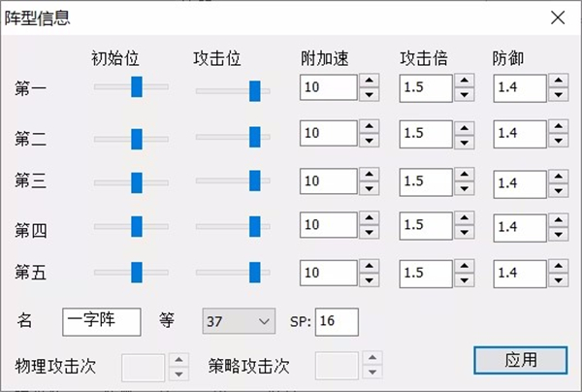Image resolution: width=582 pixels, height=392 pixels.
Task: Focus 攻击倍 field for 第一 row
Action: pyautogui.click(x=426, y=88)
